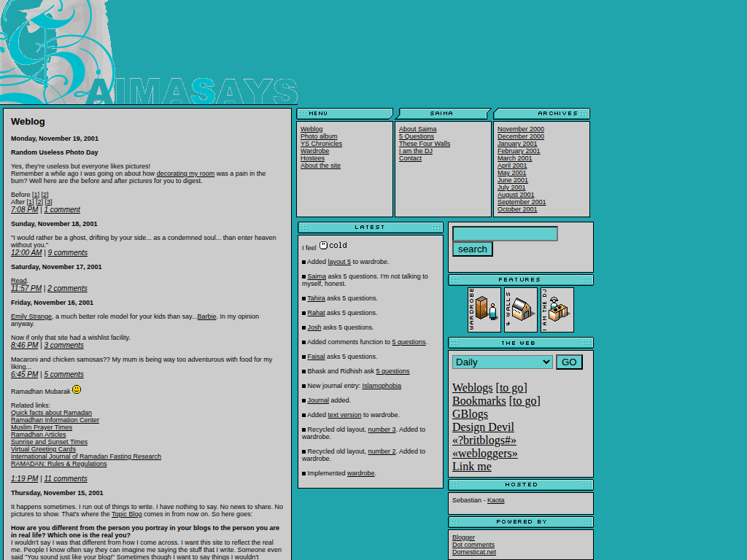747x560 pixels.
Task: Open Photo album from the menu
Action: click(x=319, y=136)
